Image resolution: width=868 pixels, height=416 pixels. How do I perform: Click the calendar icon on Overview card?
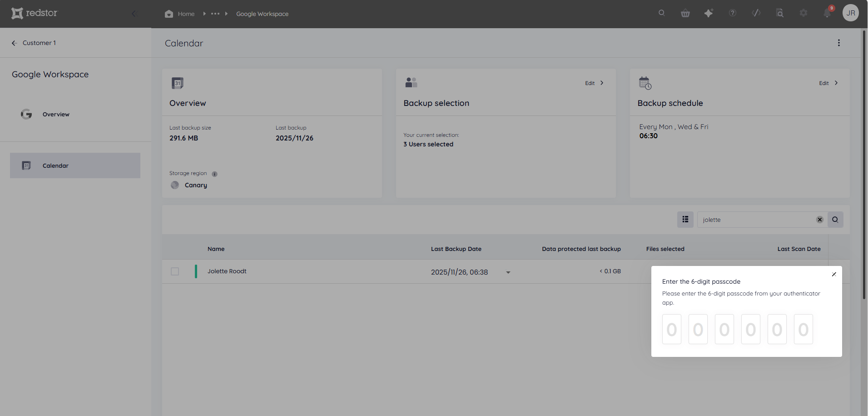(x=178, y=83)
